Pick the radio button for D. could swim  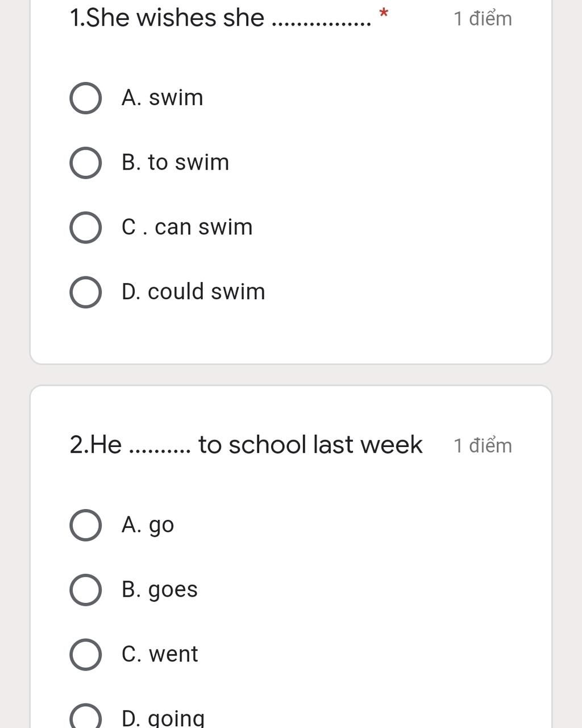pyautogui.click(x=86, y=292)
